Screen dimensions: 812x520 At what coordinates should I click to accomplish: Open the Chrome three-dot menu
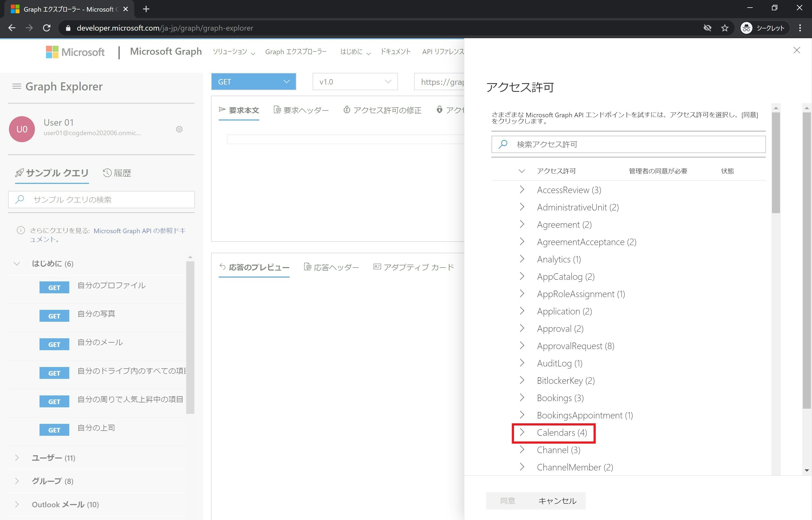pyautogui.click(x=800, y=28)
